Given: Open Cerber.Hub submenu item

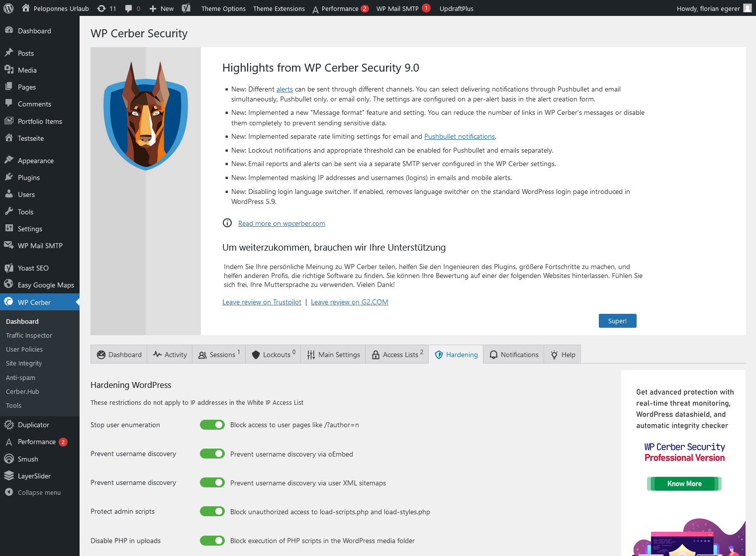Looking at the screenshot, I should click(x=22, y=391).
